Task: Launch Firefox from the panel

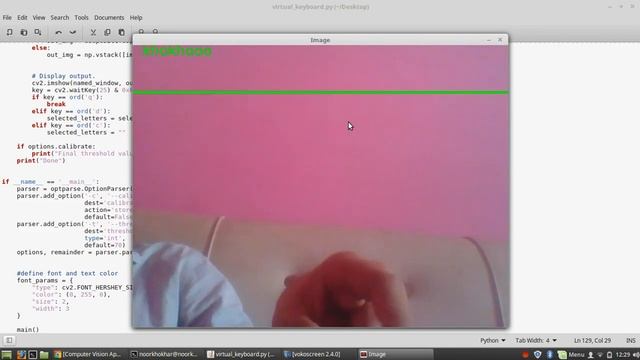Action: click(x=21, y=354)
